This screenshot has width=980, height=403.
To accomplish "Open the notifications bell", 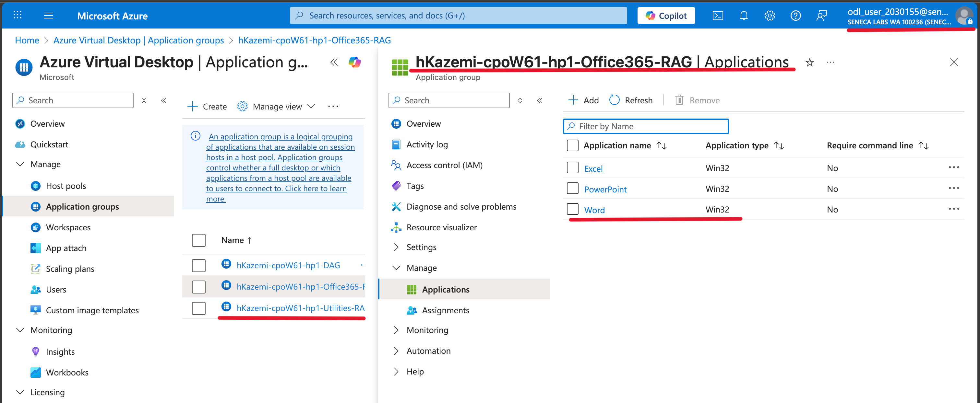I will click(743, 16).
